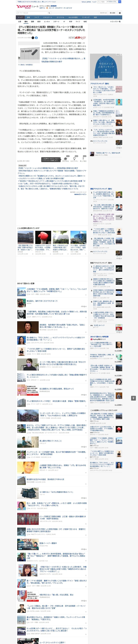Viewport: 138px width, 644px height.
Task: Open 菊池郡の女児がHUS発症 article
Action: (45, 479)
